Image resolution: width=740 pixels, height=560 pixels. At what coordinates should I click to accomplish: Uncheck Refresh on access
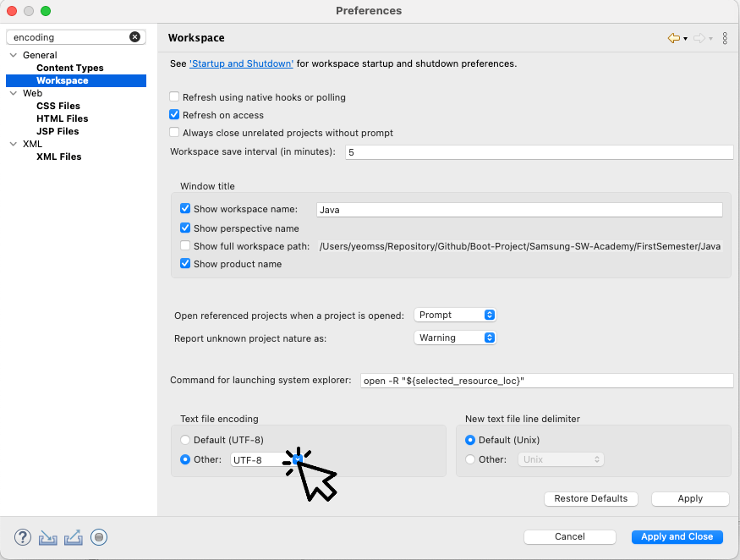coord(174,115)
